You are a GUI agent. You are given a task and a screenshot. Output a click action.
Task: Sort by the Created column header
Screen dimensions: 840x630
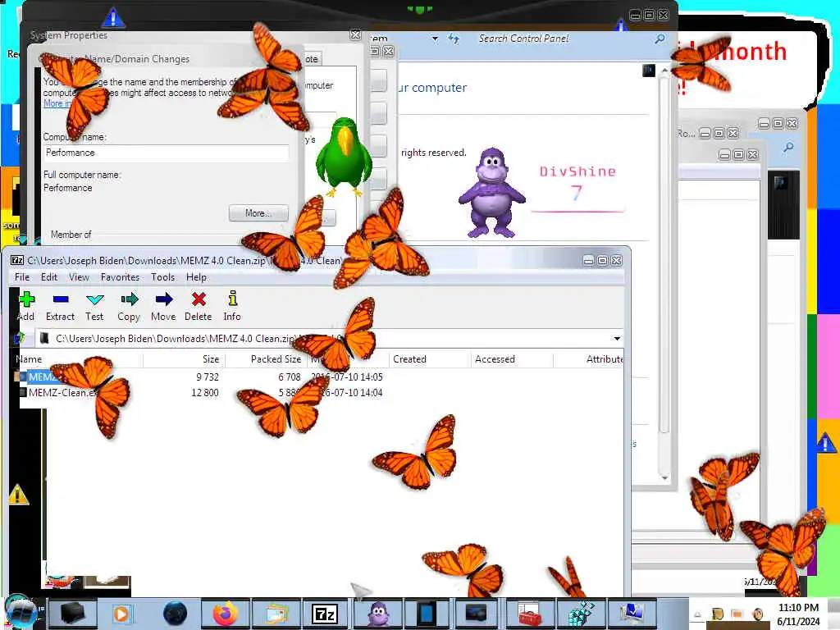[x=430, y=359]
